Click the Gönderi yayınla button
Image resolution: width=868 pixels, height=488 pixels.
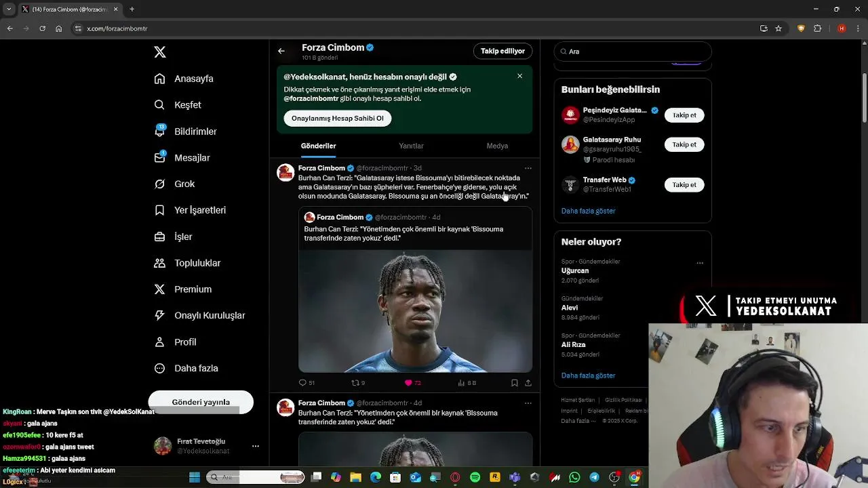201,402
